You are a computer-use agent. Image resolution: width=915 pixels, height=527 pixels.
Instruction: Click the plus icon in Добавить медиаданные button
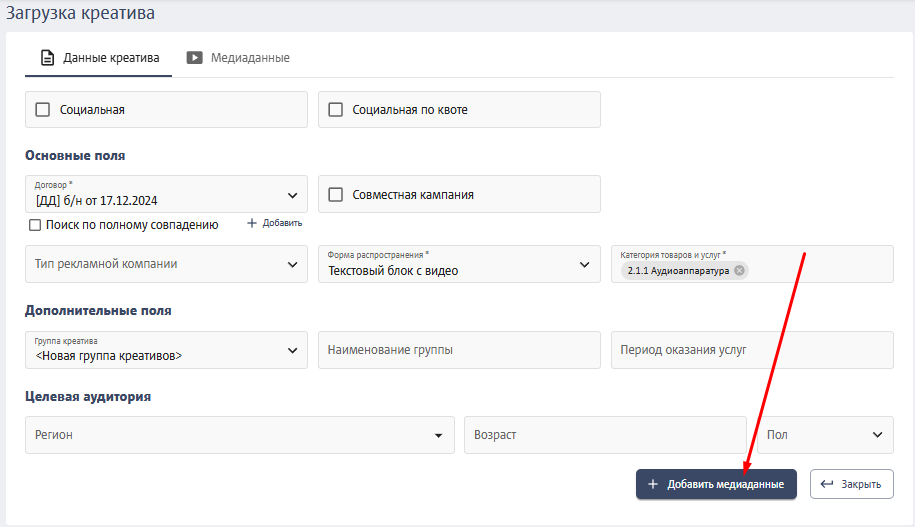pos(653,484)
